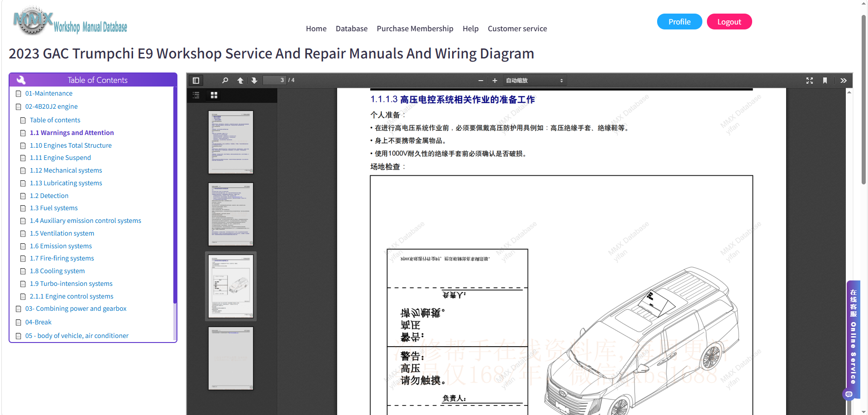Click the Table of Contents purple scrollbar
Viewport: 868px width, 415px height.
(x=175, y=195)
